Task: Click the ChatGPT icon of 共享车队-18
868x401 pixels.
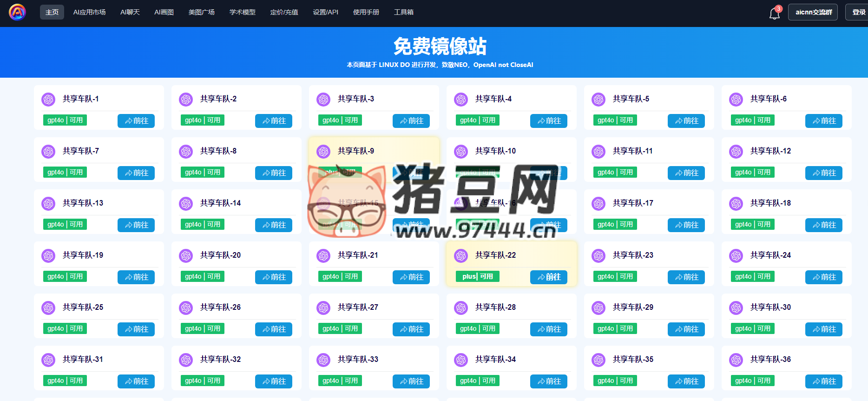Action: click(736, 203)
